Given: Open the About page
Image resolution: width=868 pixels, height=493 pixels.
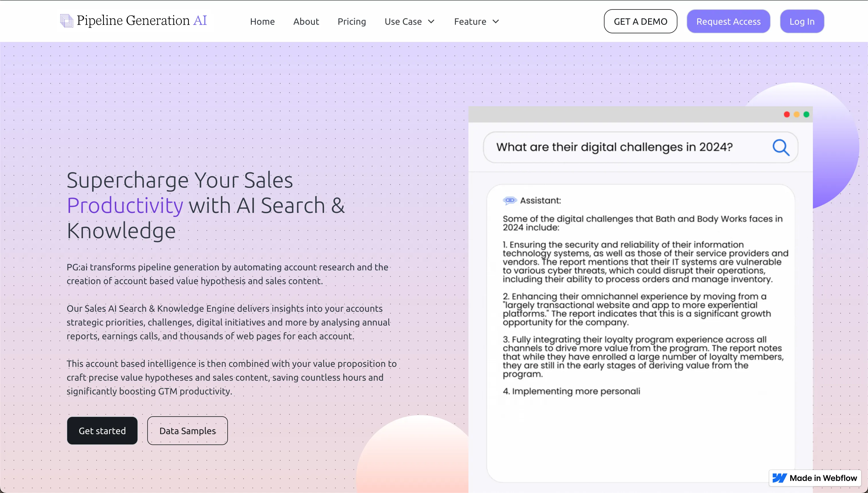Looking at the screenshot, I should [306, 21].
